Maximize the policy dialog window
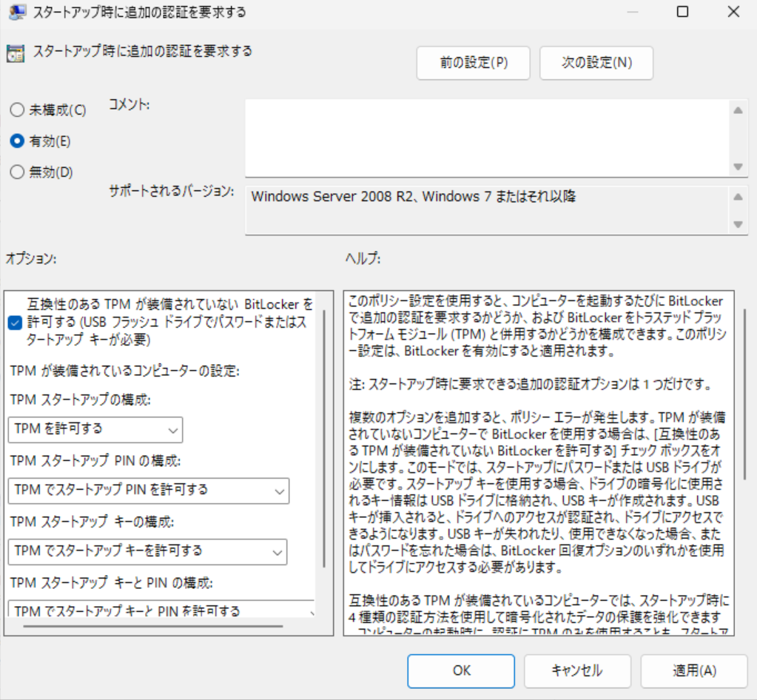The width and height of the screenshot is (757, 700). tap(682, 12)
